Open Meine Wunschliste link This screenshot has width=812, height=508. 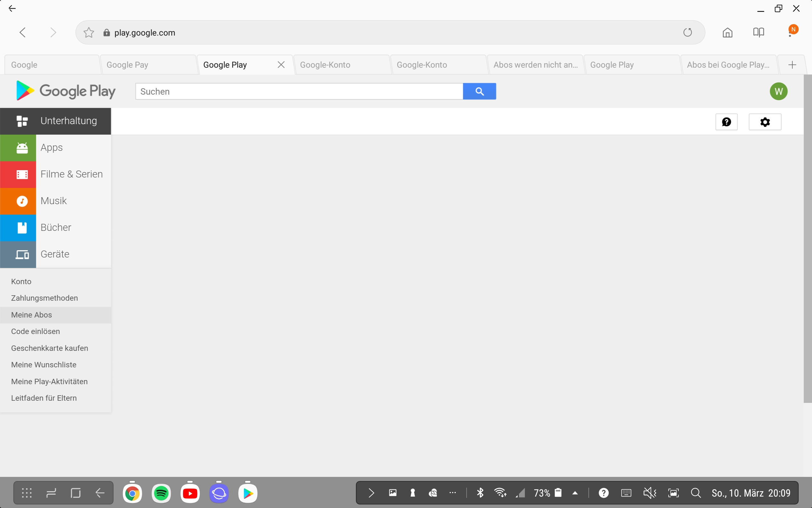click(44, 364)
